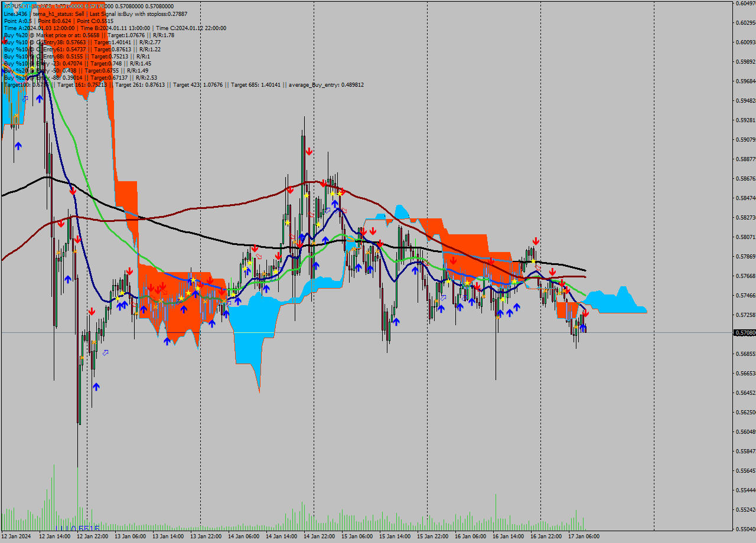Click the '14 Jan 14:00' time axis label
756x543 pixels.
point(282,537)
